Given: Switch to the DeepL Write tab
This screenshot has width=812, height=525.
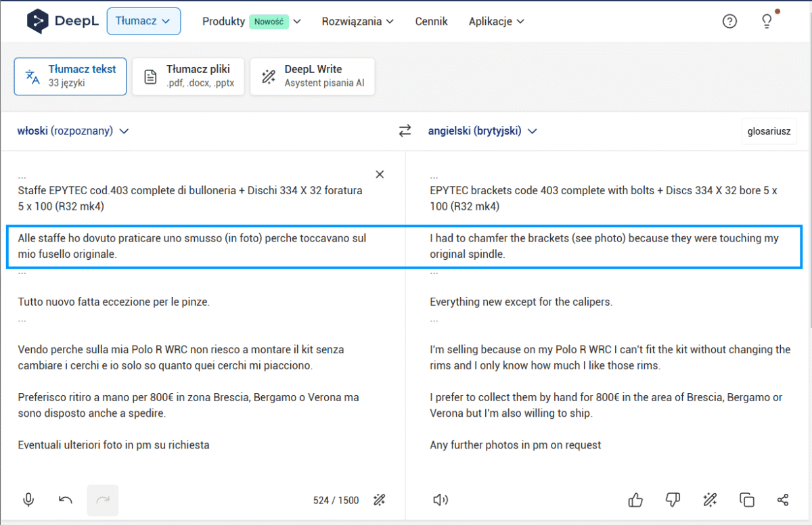Looking at the screenshot, I should click(312, 76).
